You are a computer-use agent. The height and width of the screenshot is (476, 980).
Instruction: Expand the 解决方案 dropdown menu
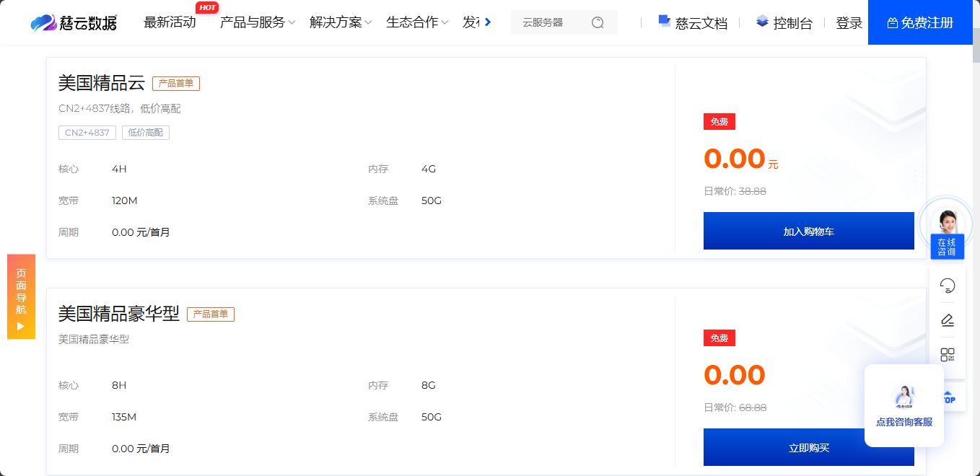(x=341, y=22)
